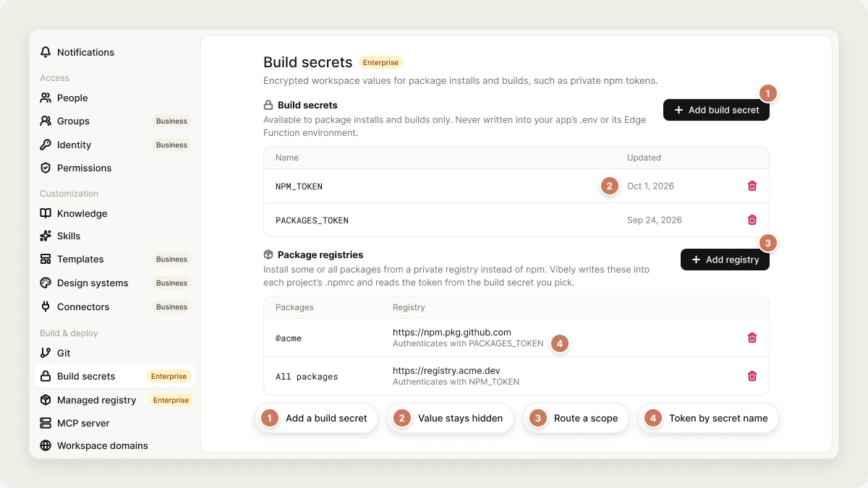Click the Oct 1, 2026 updated date
This screenshot has height=488, width=868.
point(650,186)
